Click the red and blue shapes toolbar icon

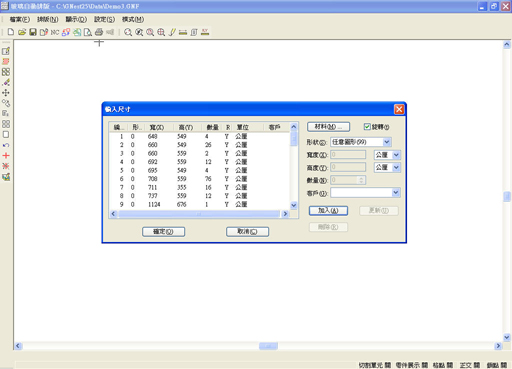click(x=66, y=32)
